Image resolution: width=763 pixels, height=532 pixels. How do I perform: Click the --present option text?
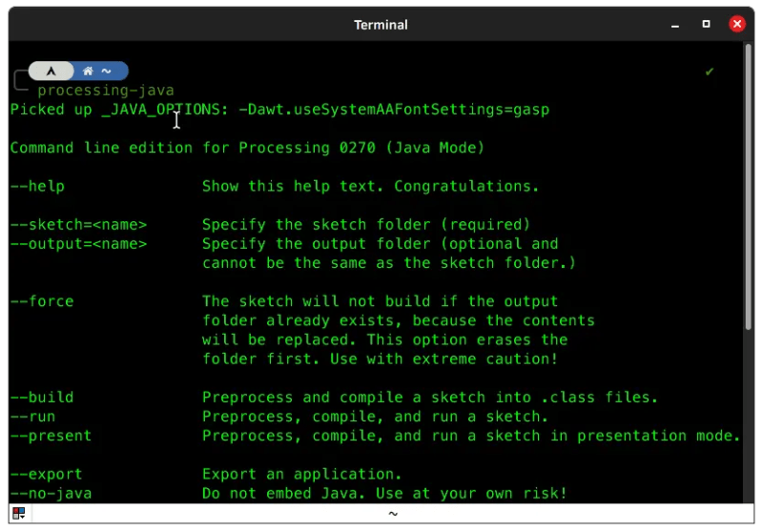52,437
